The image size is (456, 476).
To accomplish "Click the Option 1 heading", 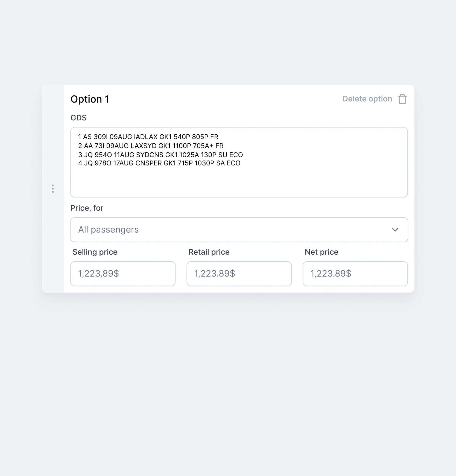I will tap(90, 99).
